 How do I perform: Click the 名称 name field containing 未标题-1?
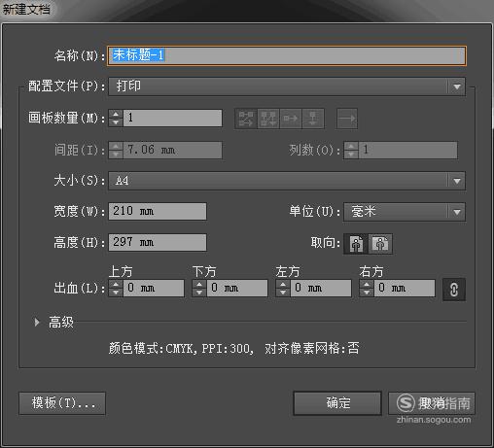click(x=287, y=55)
